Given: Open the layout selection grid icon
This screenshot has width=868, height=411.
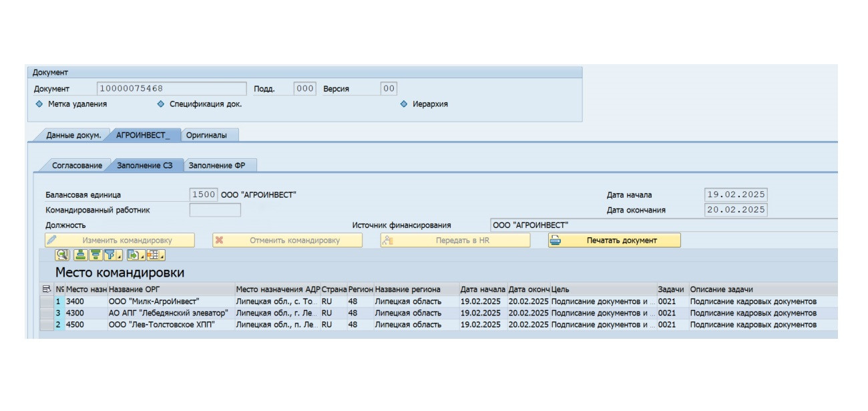Looking at the screenshot, I should [154, 255].
